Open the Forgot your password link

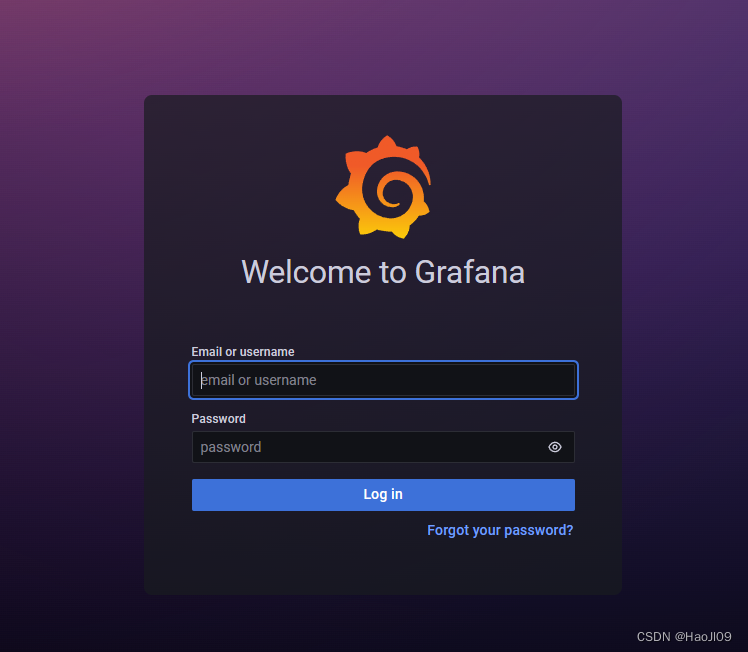pos(500,530)
